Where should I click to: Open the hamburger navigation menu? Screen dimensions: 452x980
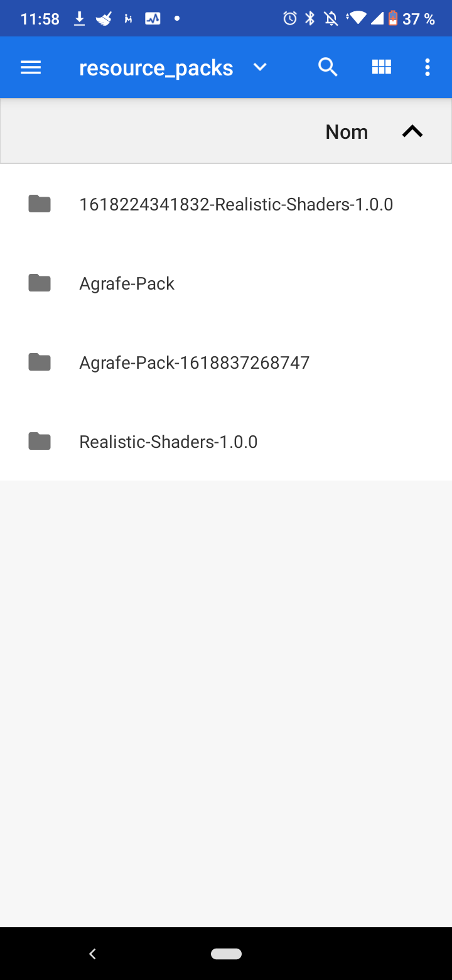31,67
